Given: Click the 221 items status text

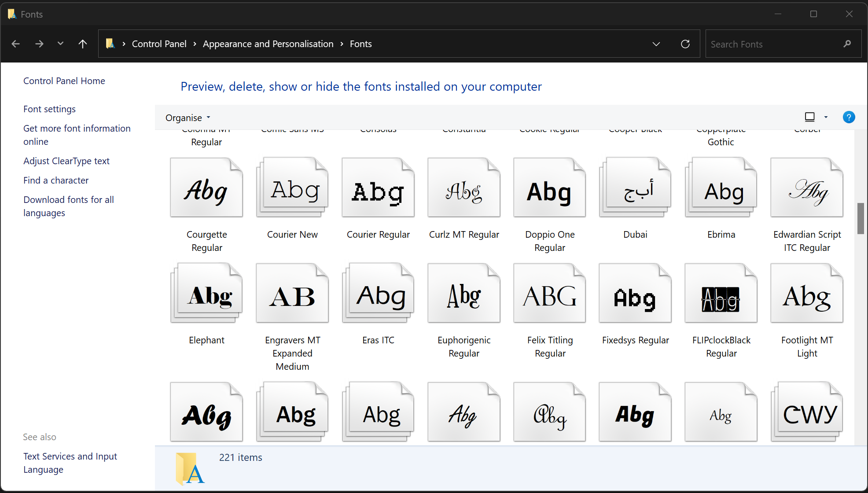Looking at the screenshot, I should tap(241, 458).
